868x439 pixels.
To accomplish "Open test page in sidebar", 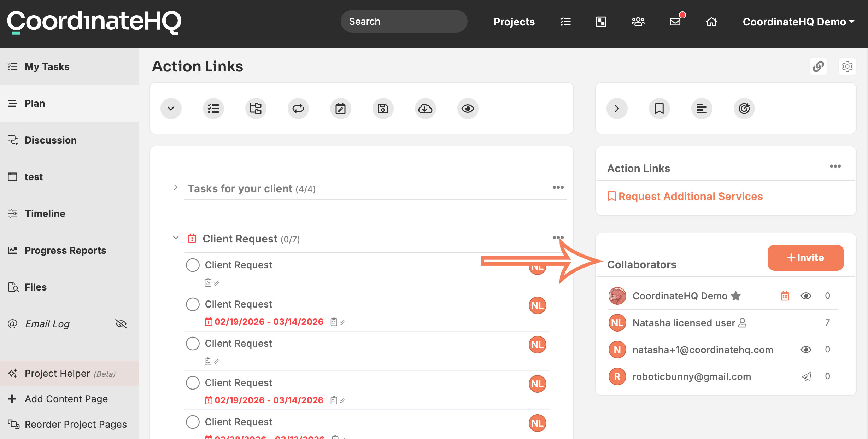I will pos(69,177).
